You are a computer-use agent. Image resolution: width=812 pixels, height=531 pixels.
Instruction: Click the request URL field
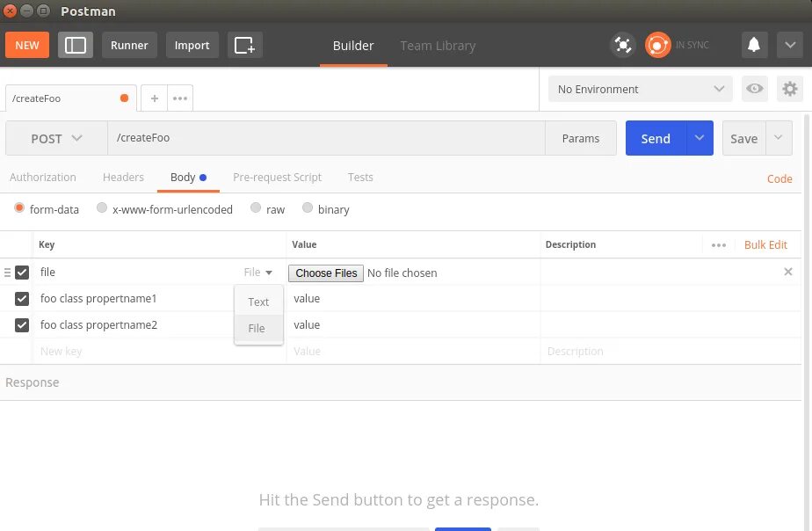[x=326, y=138]
